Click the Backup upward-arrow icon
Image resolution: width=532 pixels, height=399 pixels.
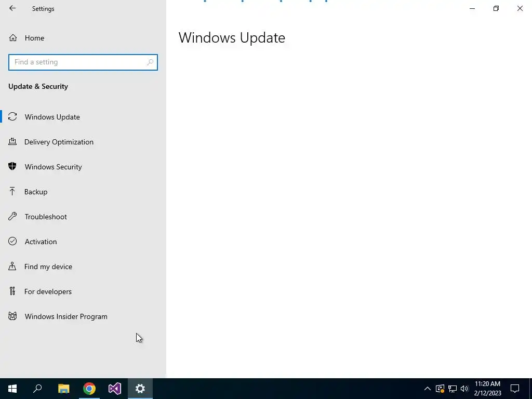point(12,191)
